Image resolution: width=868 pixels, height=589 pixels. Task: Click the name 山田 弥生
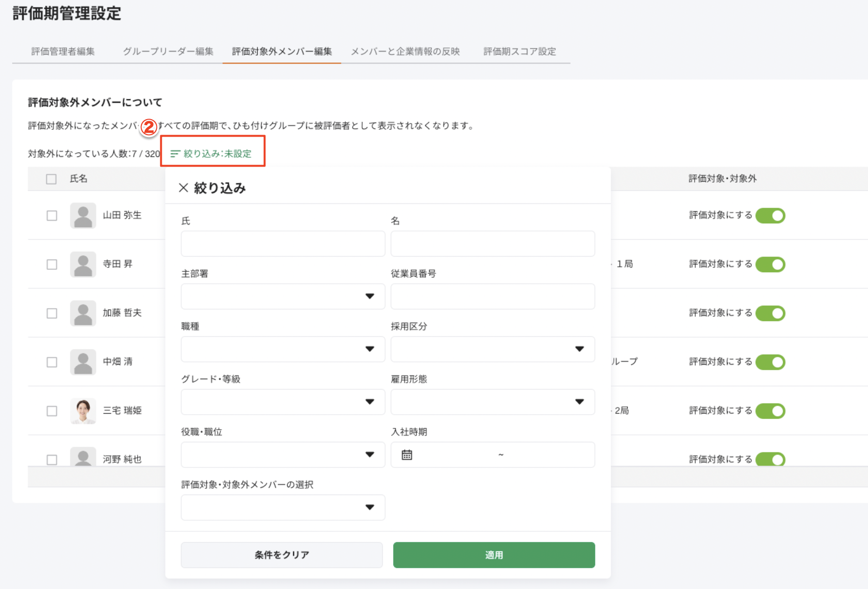tap(122, 215)
